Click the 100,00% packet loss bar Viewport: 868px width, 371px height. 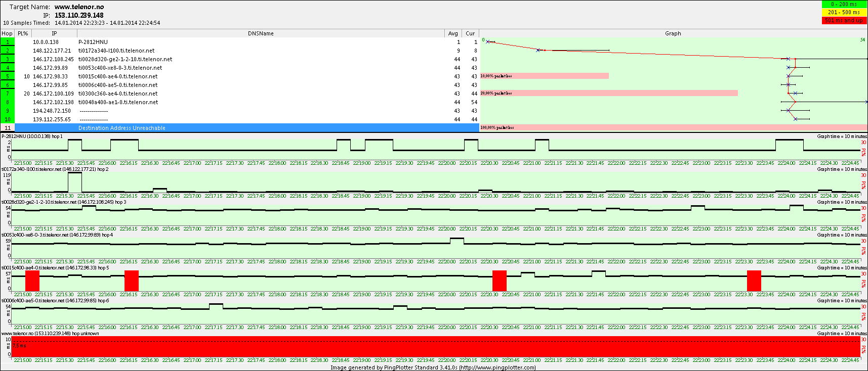tap(673, 127)
